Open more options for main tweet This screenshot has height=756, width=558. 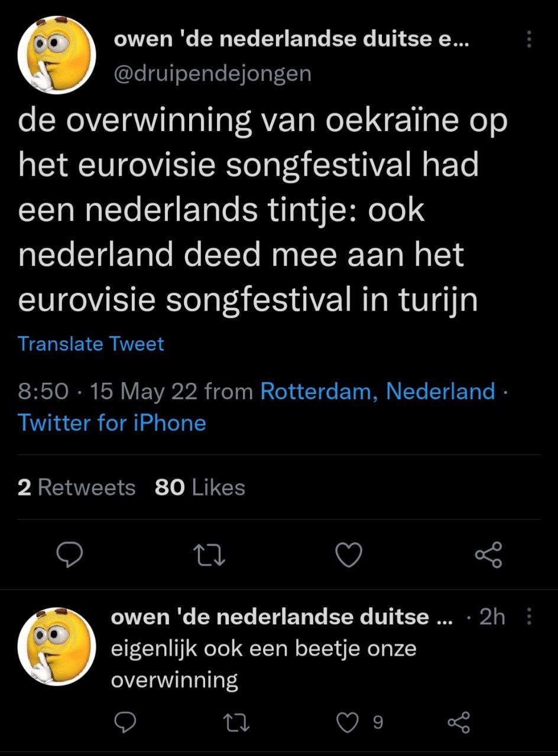click(528, 40)
